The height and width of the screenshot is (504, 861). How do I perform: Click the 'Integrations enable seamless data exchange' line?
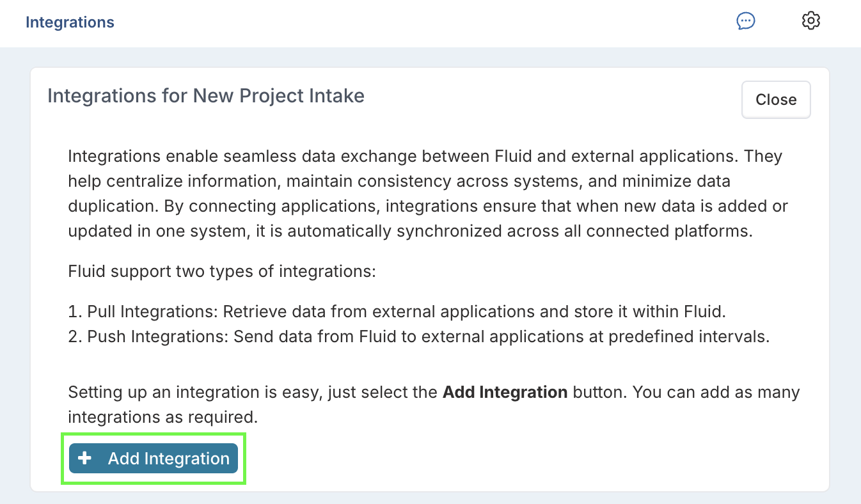coord(425,157)
